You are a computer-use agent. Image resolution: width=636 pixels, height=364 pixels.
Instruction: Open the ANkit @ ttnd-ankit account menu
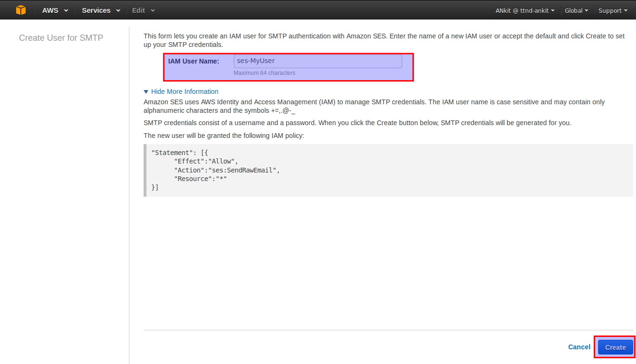[x=525, y=10]
